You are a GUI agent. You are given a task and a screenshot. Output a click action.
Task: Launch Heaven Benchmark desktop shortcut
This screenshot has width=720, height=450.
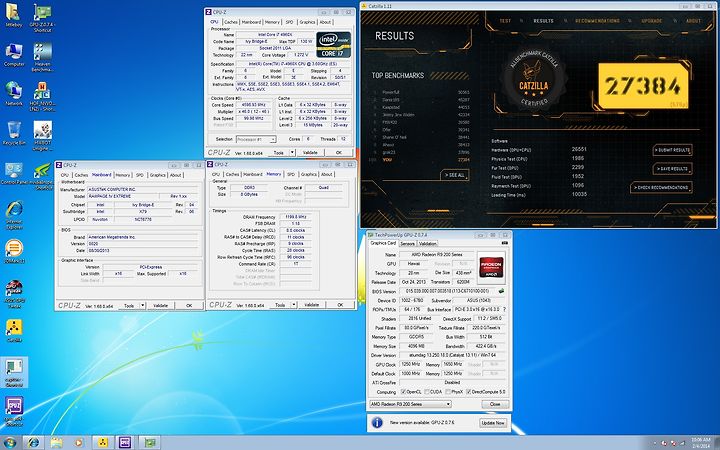click(x=42, y=57)
